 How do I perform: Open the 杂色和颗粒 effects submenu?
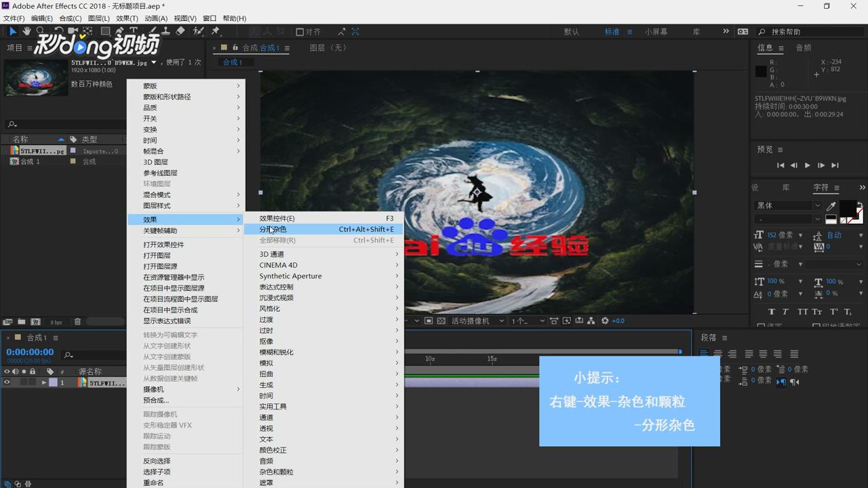point(323,472)
